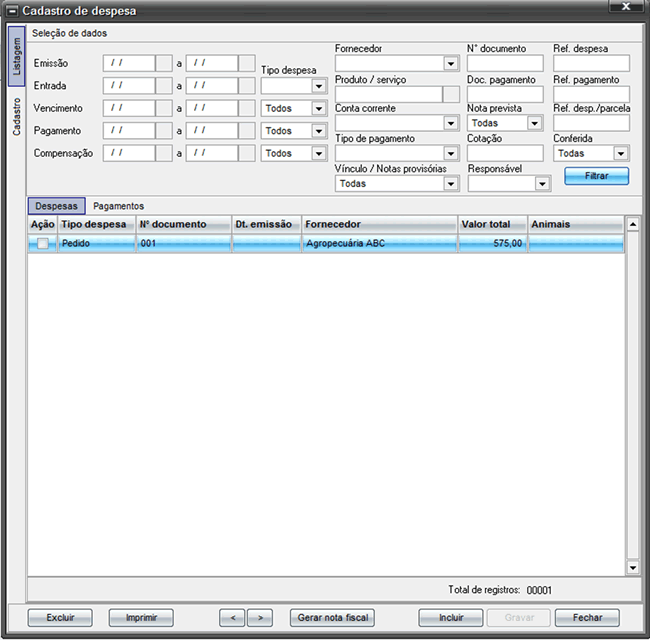The width and height of the screenshot is (650, 640).
Task: Click into the N° documento input field
Action: point(505,64)
